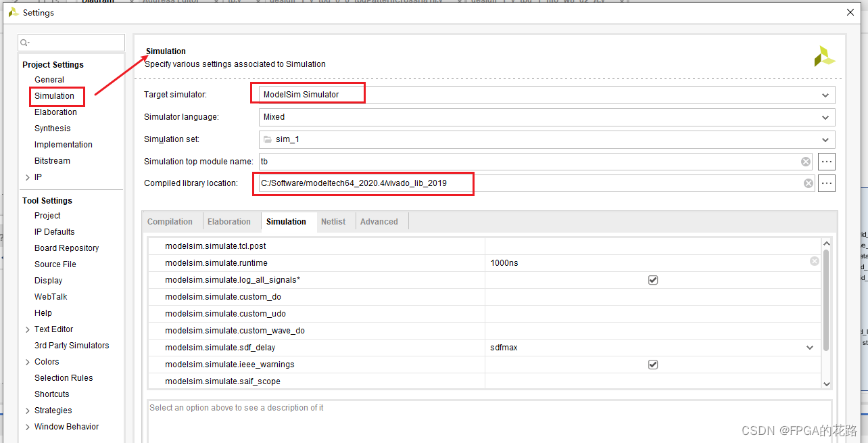Switch to the Netlist tab

(x=333, y=222)
